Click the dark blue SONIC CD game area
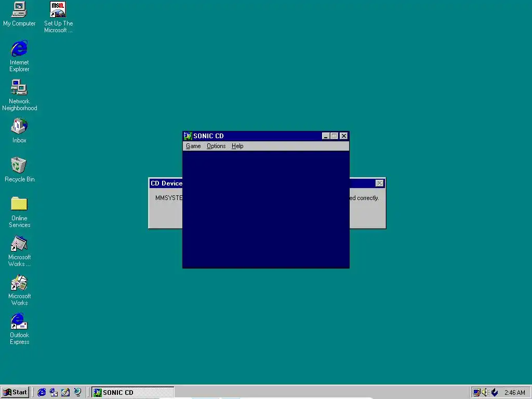532x399 pixels. coord(265,209)
